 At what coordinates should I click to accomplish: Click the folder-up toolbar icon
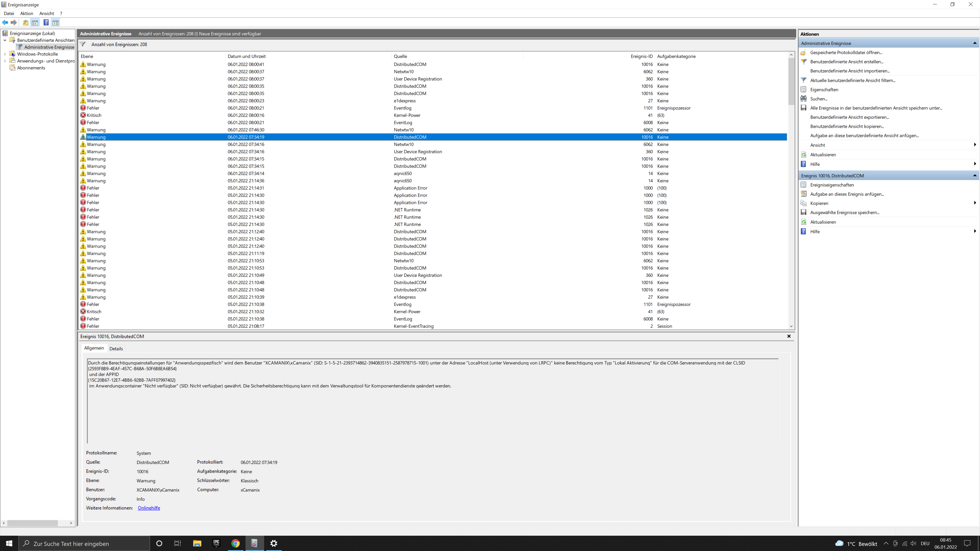[26, 22]
